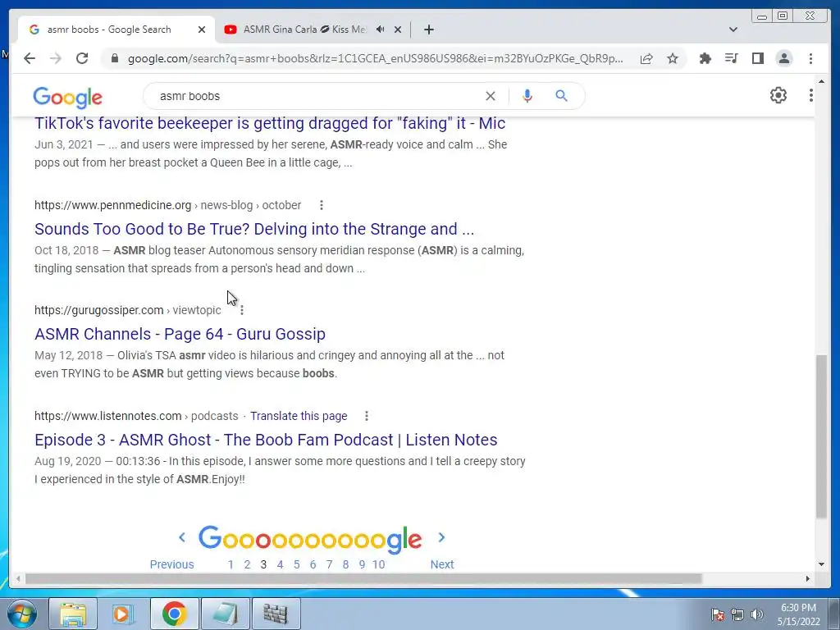Go to results page 4
Screen dimensions: 840x630
[280, 564]
